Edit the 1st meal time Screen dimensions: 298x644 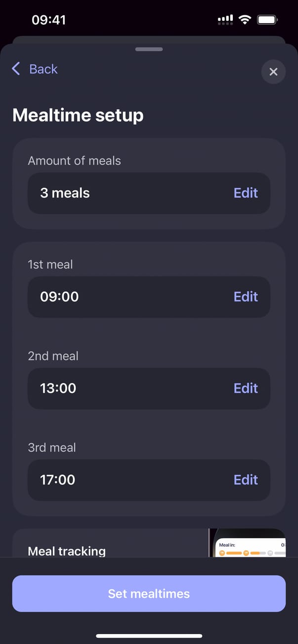click(x=246, y=297)
